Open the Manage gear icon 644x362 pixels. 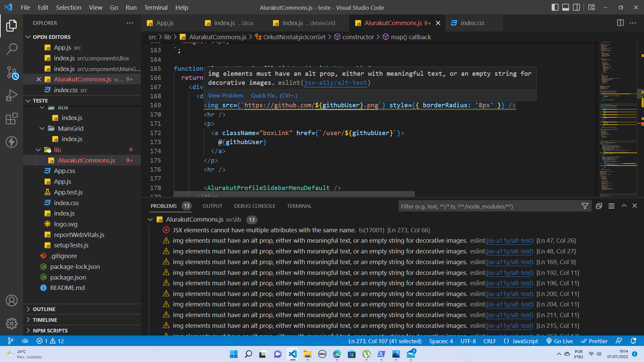pyautogui.click(x=11, y=323)
